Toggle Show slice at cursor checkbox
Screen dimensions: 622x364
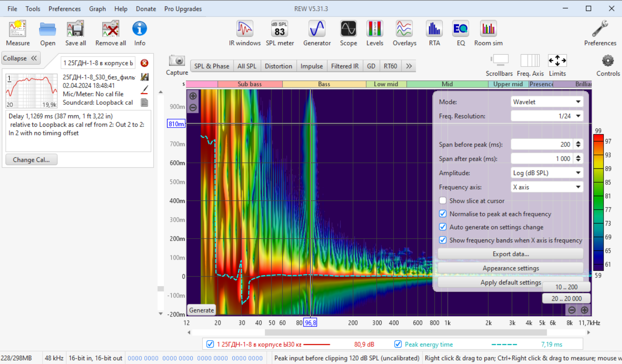click(443, 201)
